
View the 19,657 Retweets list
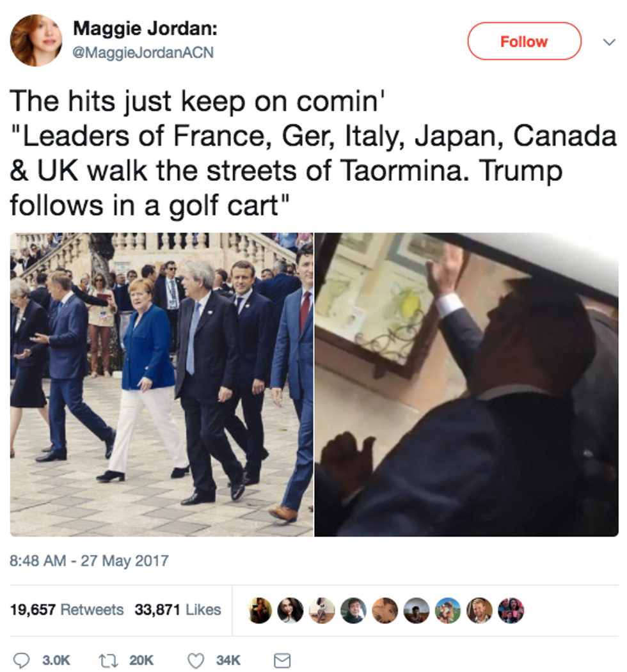tap(67, 609)
